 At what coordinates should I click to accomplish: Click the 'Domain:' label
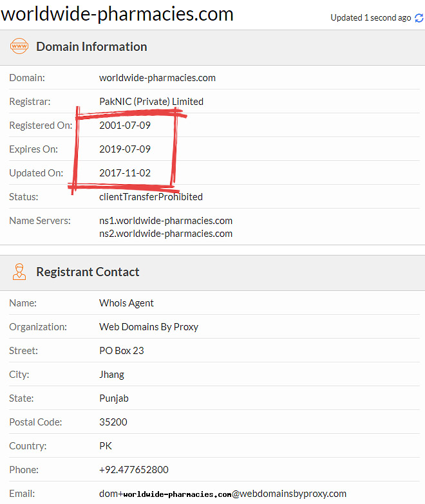27,78
